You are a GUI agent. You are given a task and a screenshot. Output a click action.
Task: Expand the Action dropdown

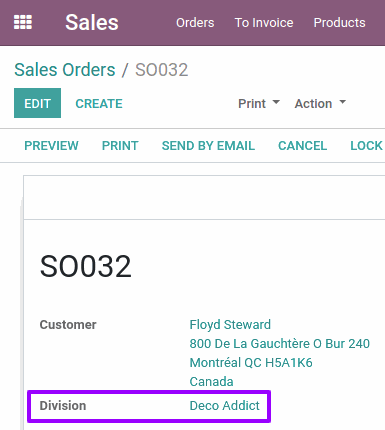click(x=320, y=104)
